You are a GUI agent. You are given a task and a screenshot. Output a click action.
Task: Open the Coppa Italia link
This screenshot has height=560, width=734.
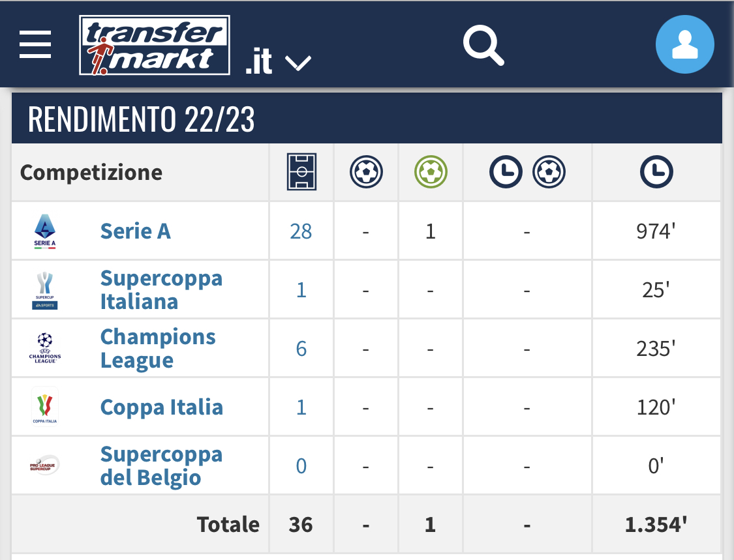tap(162, 407)
